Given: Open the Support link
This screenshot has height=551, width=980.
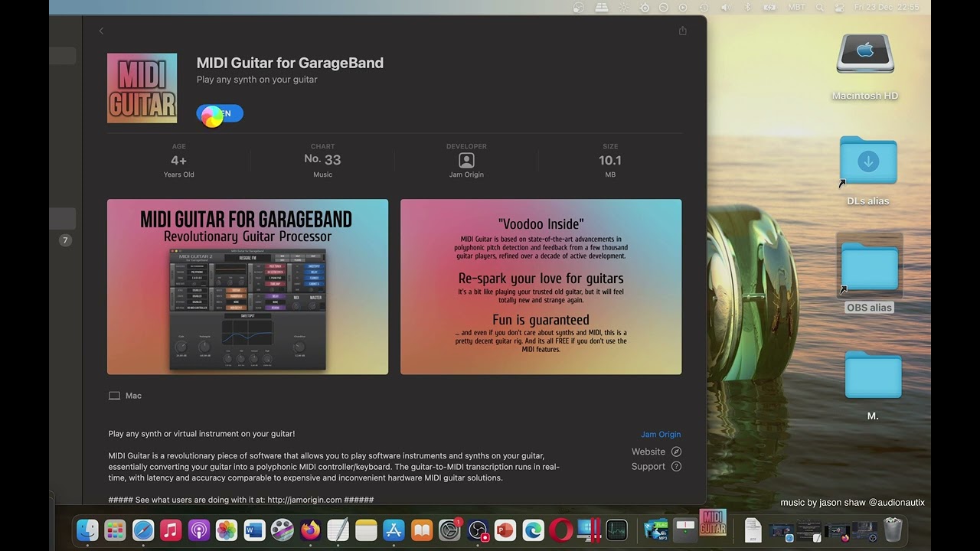Looking at the screenshot, I should pyautogui.click(x=648, y=466).
